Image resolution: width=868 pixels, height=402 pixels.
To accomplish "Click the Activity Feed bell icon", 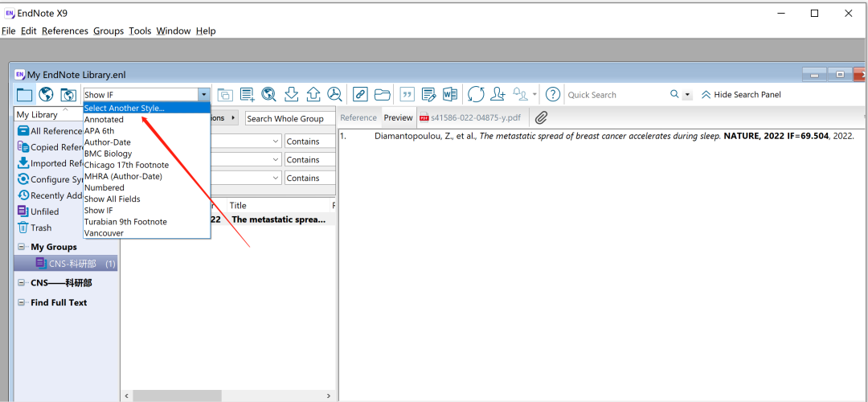I will click(x=521, y=95).
